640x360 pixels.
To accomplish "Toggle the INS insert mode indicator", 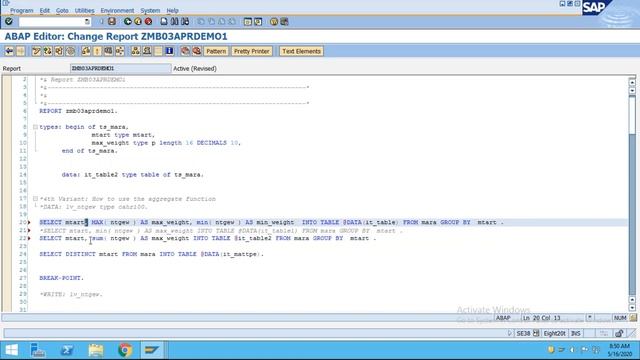I will click(576, 333).
